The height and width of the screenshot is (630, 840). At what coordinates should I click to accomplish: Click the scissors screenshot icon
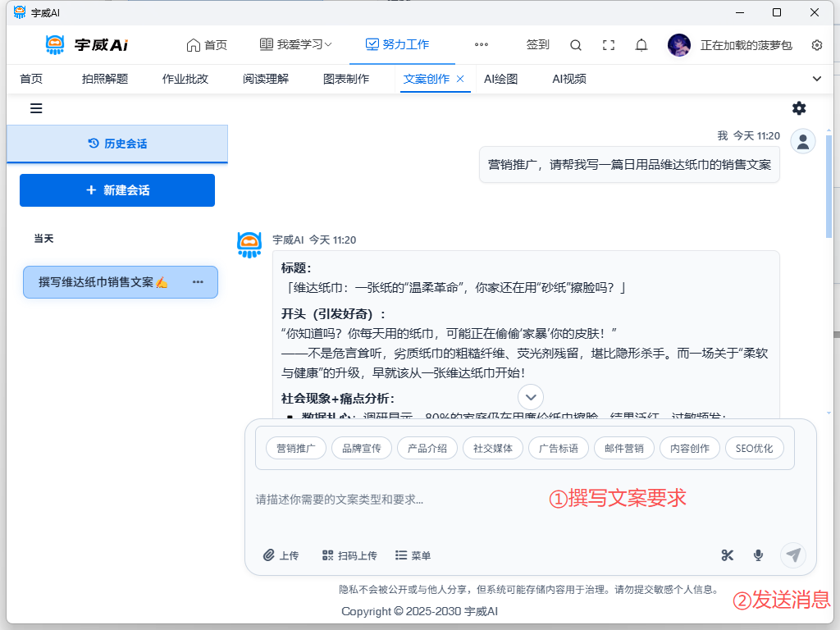coord(727,555)
